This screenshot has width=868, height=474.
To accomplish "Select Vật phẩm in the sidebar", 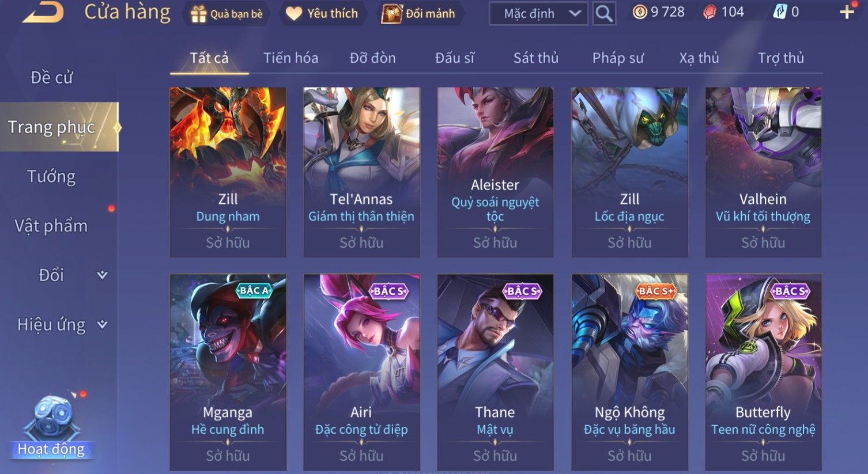I will click(x=51, y=226).
